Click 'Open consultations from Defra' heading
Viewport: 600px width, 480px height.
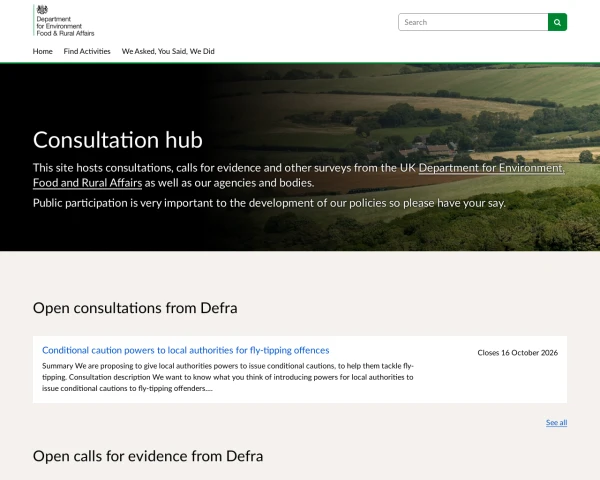click(135, 308)
